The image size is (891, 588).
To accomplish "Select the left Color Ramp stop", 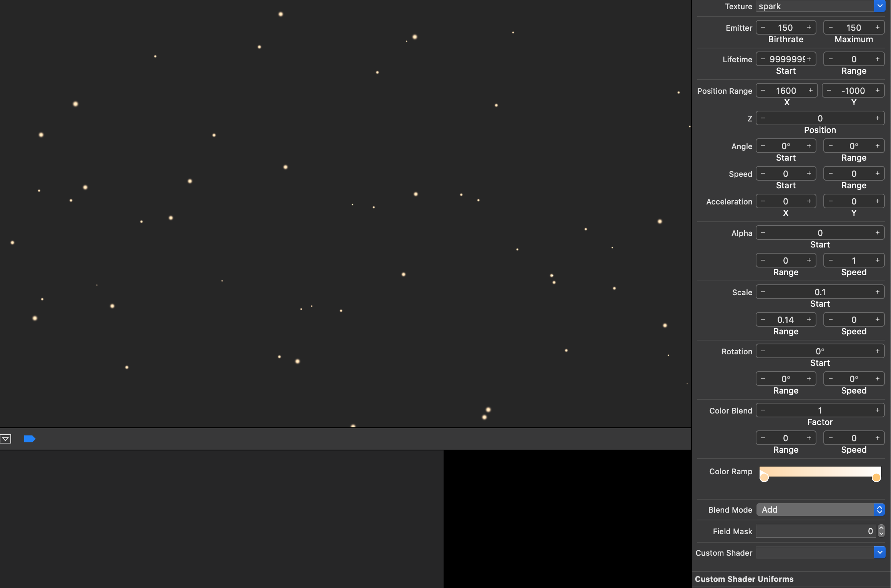I will click(x=764, y=477).
